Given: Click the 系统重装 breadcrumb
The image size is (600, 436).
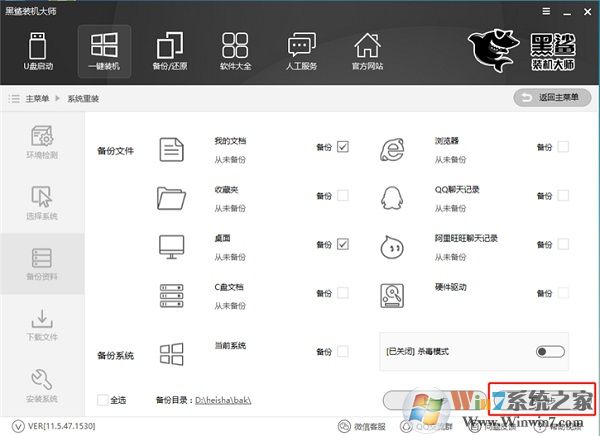Looking at the screenshot, I should (x=83, y=99).
